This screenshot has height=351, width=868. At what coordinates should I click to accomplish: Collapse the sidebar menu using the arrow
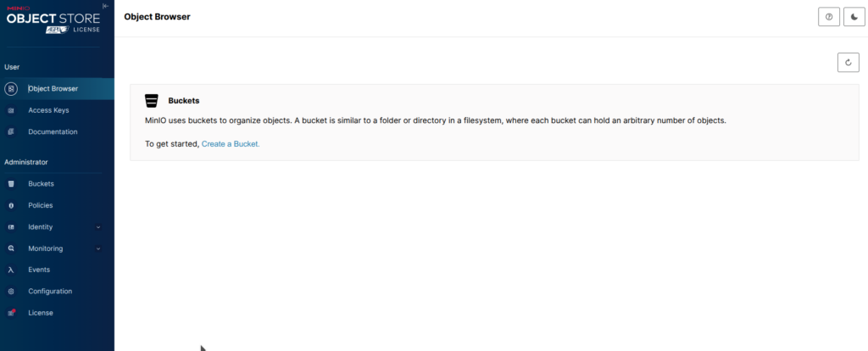105,6
